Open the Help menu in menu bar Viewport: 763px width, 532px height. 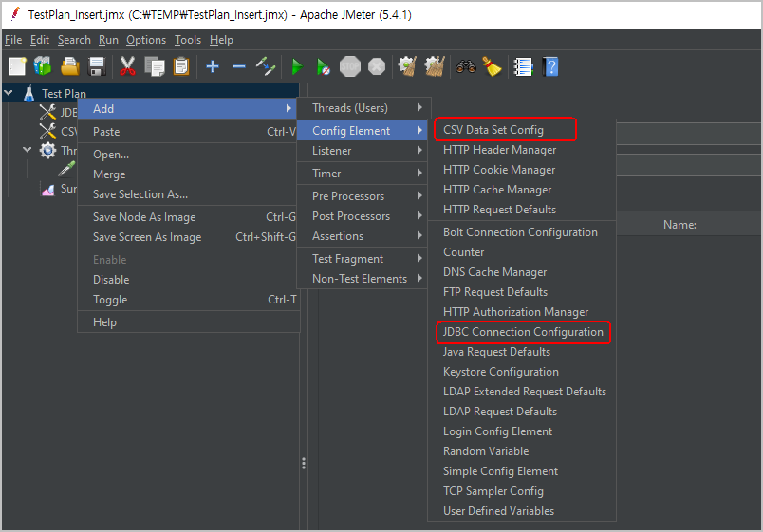pyautogui.click(x=221, y=40)
